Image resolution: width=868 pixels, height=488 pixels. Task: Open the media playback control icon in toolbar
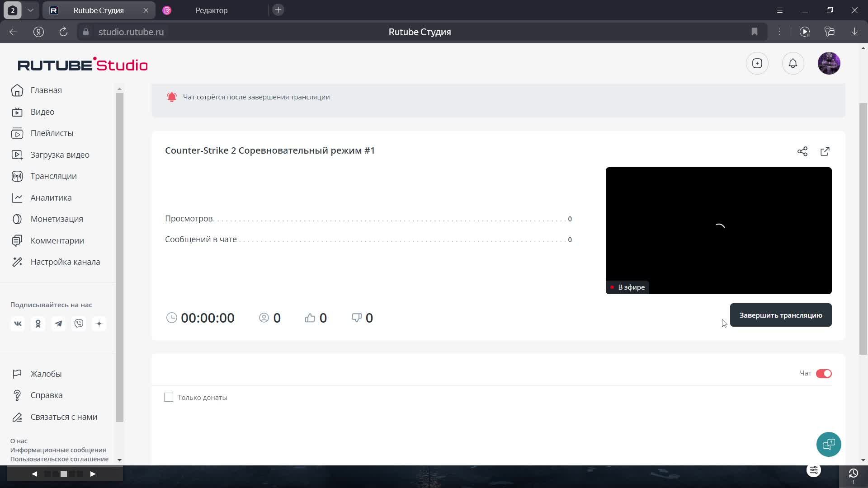tap(805, 32)
